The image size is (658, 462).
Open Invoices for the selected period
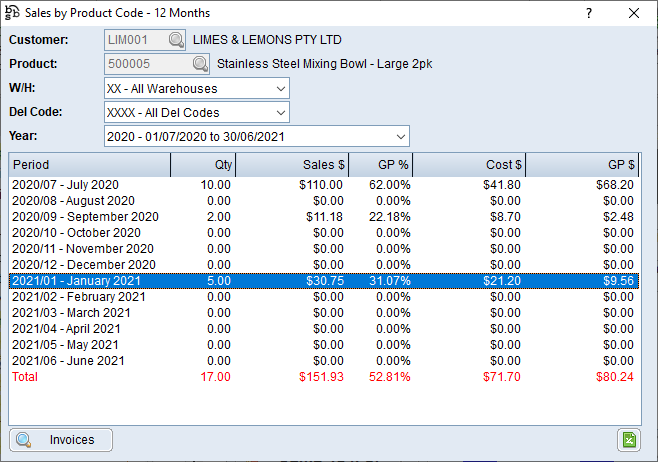coord(61,440)
